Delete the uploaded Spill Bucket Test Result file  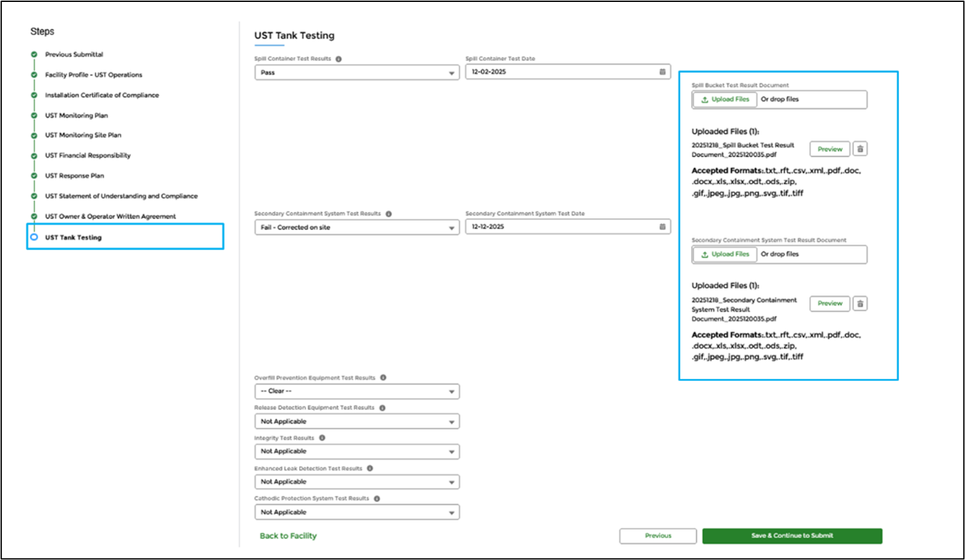click(860, 149)
